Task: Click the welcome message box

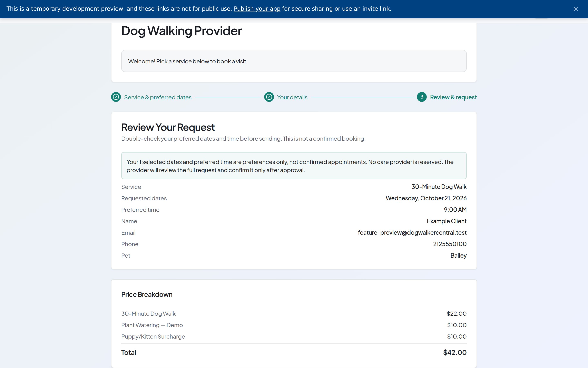Action: (294, 61)
